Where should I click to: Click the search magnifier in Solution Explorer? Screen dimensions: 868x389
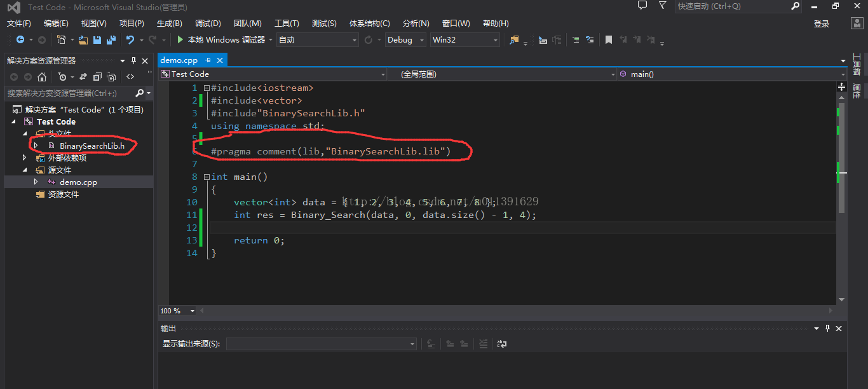point(140,93)
